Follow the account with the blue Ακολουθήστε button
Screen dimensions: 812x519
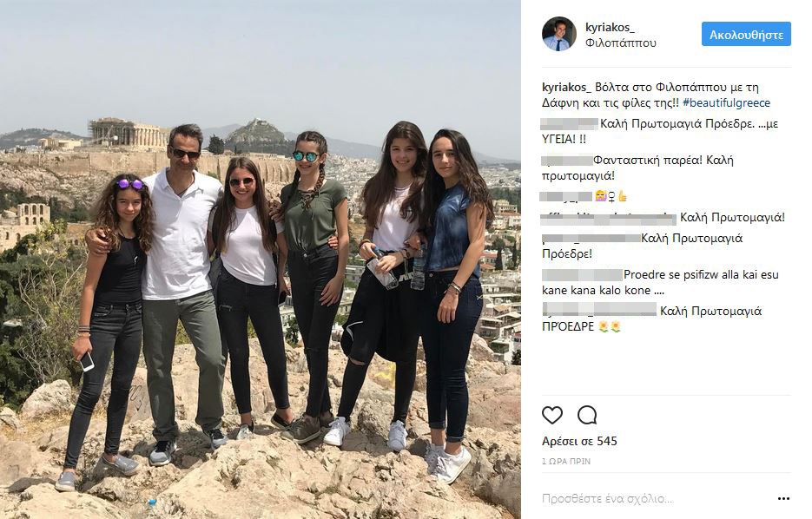746,34
